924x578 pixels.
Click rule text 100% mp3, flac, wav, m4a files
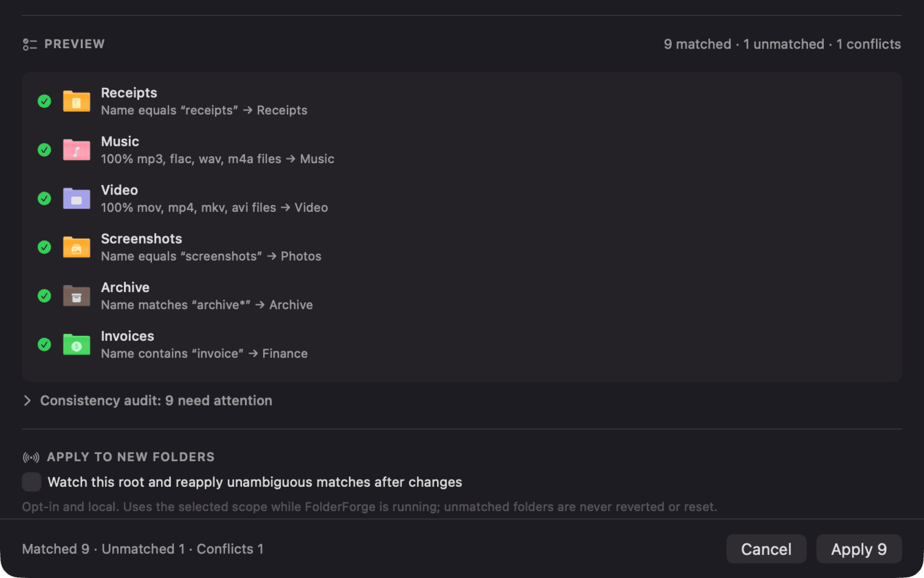[191, 159]
